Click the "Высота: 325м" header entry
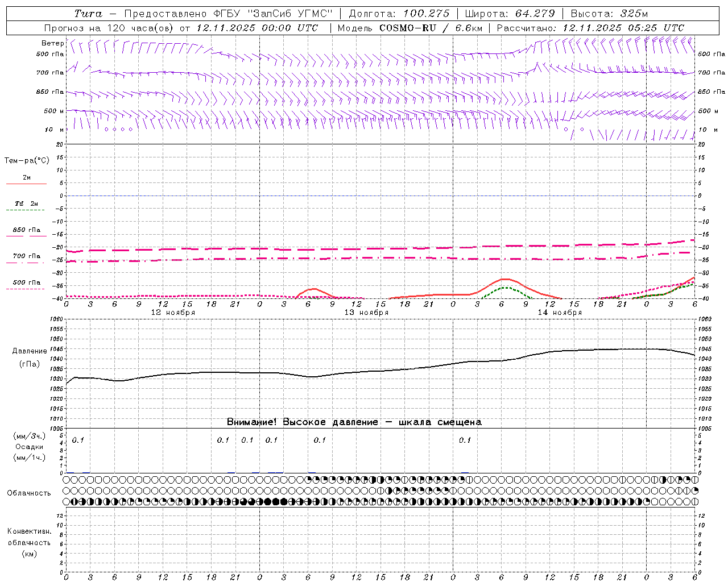Viewport: 728px width, 582px height. tap(609, 14)
